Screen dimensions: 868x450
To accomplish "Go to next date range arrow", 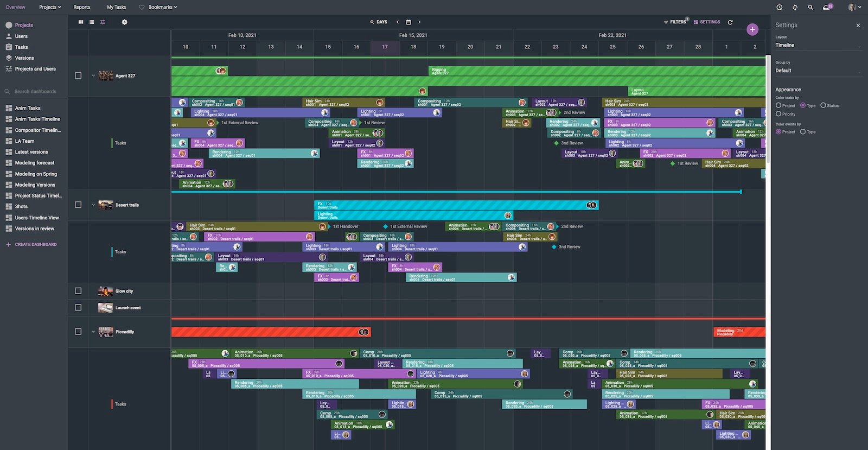I will 419,22.
